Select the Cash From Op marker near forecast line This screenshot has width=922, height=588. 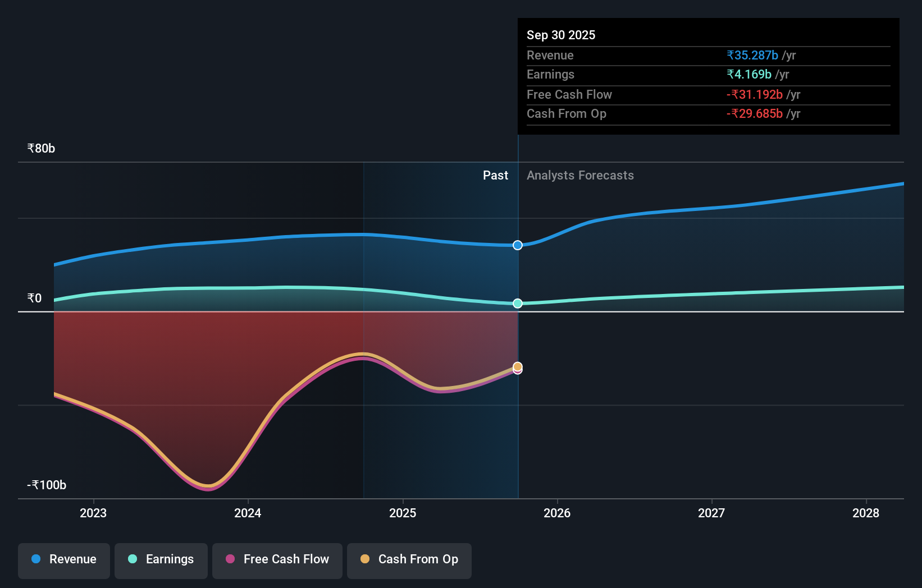(517, 366)
